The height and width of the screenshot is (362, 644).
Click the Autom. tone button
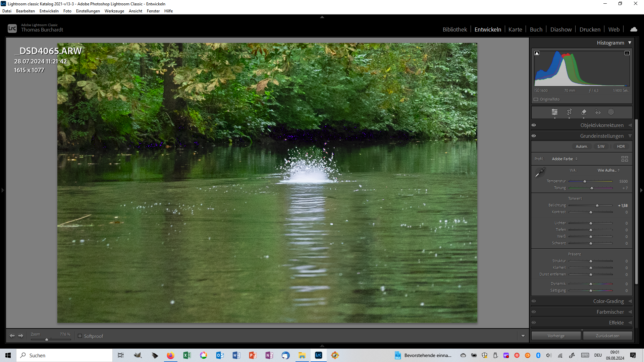(582, 146)
